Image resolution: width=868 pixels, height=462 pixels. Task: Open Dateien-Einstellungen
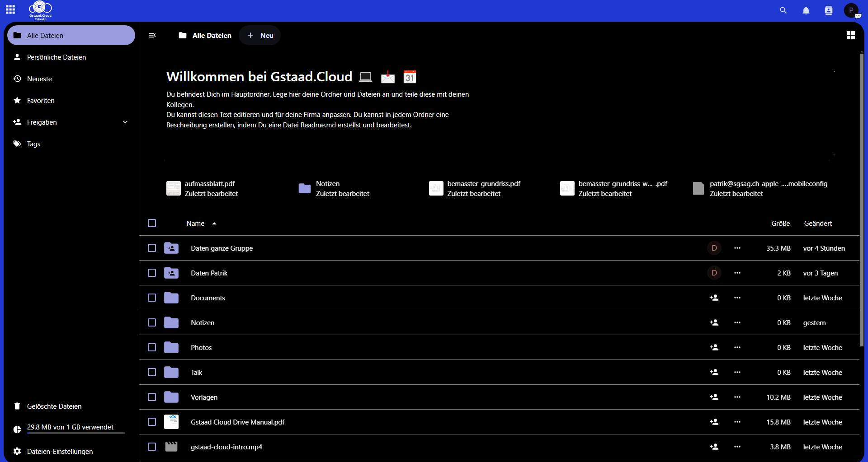pos(60,452)
